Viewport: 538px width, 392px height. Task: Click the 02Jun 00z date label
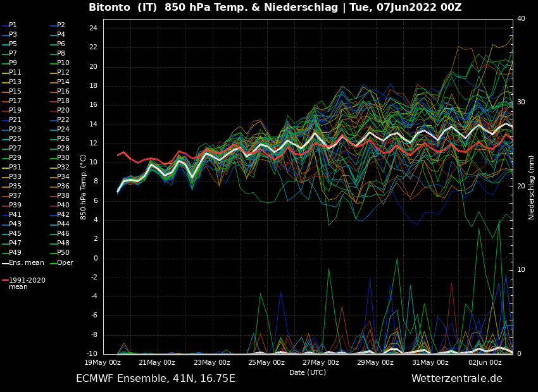coord(485,362)
